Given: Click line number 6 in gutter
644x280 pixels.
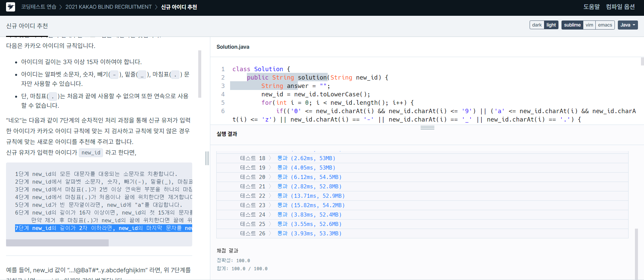Looking at the screenshot, I should point(223,111).
